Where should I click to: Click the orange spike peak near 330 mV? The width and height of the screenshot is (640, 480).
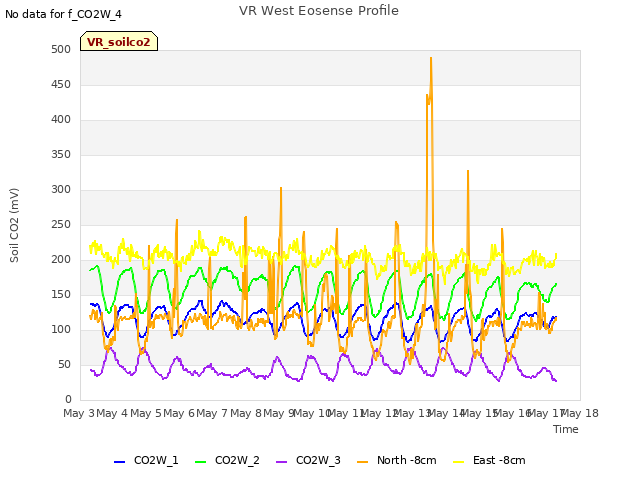click(x=468, y=171)
